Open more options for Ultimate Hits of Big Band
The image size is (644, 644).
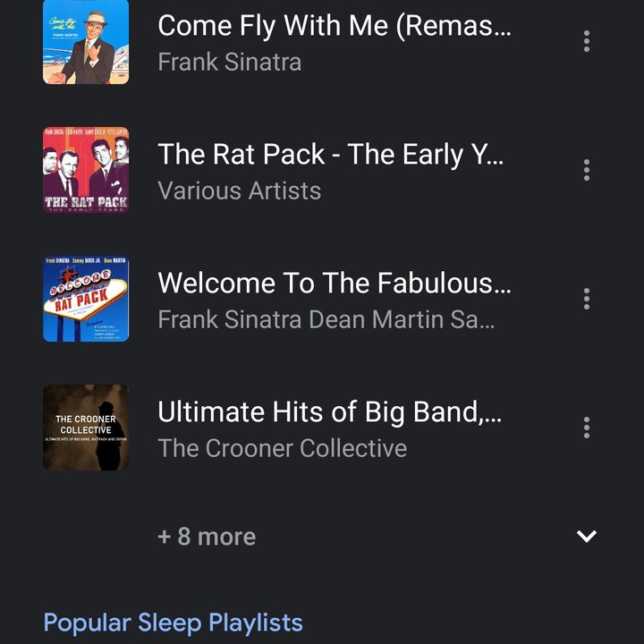[x=587, y=428]
